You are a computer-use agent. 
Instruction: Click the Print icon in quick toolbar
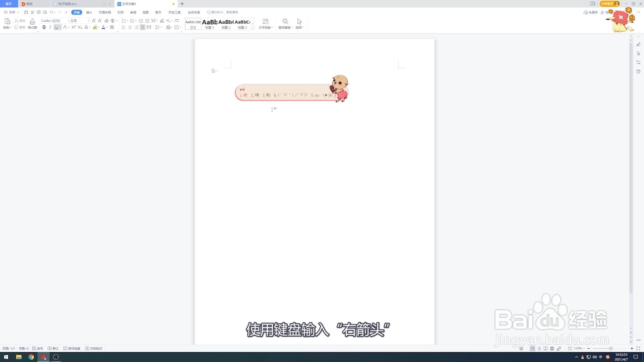point(39,12)
